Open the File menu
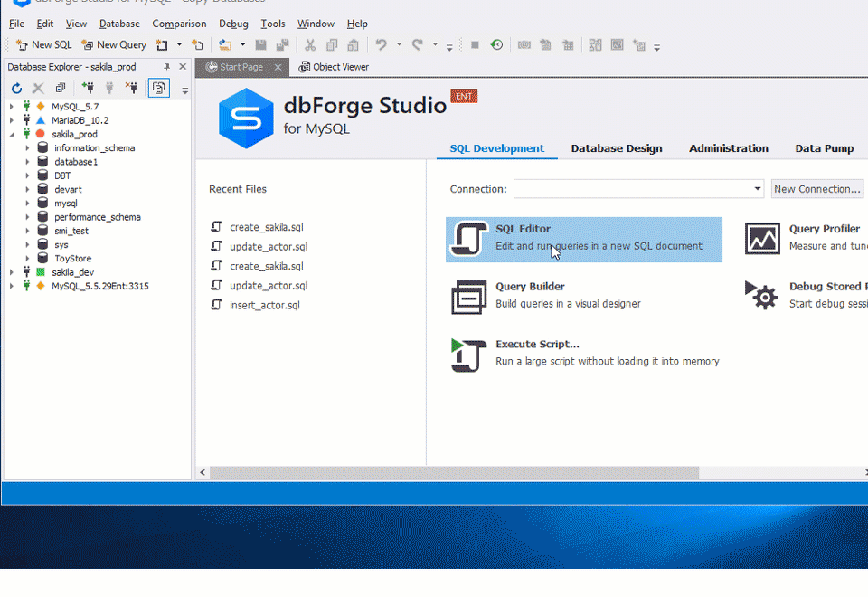This screenshot has width=868, height=597. (16, 24)
